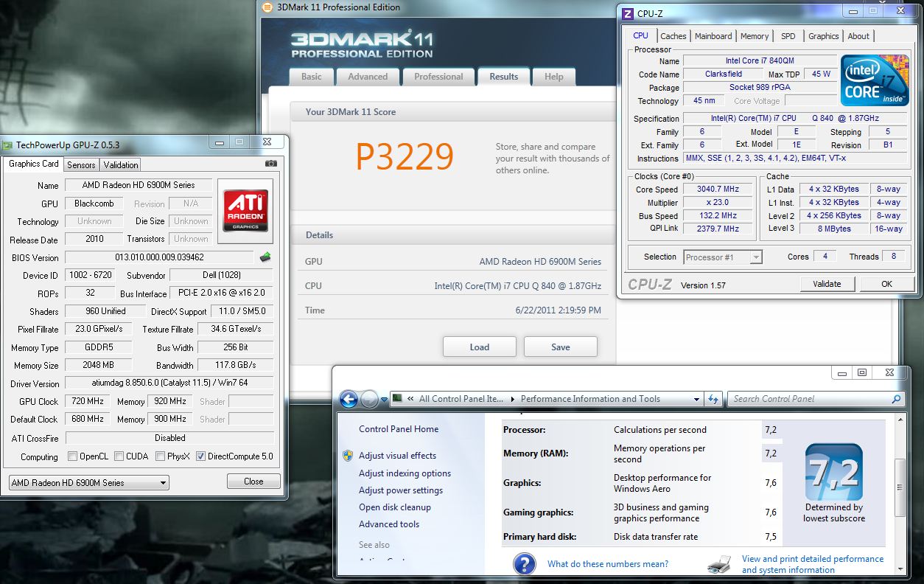The image size is (924, 584).
Task: Click the double chevron before All Control Panel Items
Action: coord(410,399)
